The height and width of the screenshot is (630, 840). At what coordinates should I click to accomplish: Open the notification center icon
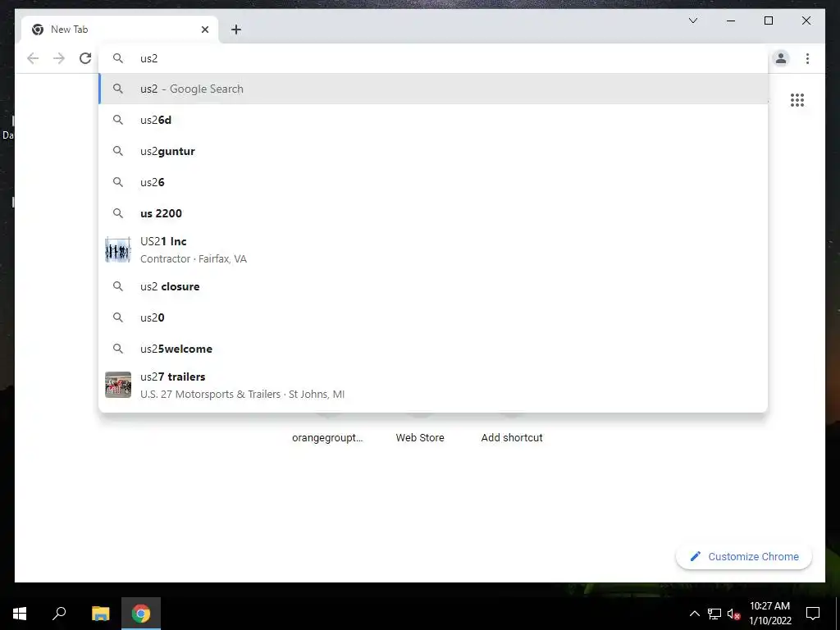(813, 614)
